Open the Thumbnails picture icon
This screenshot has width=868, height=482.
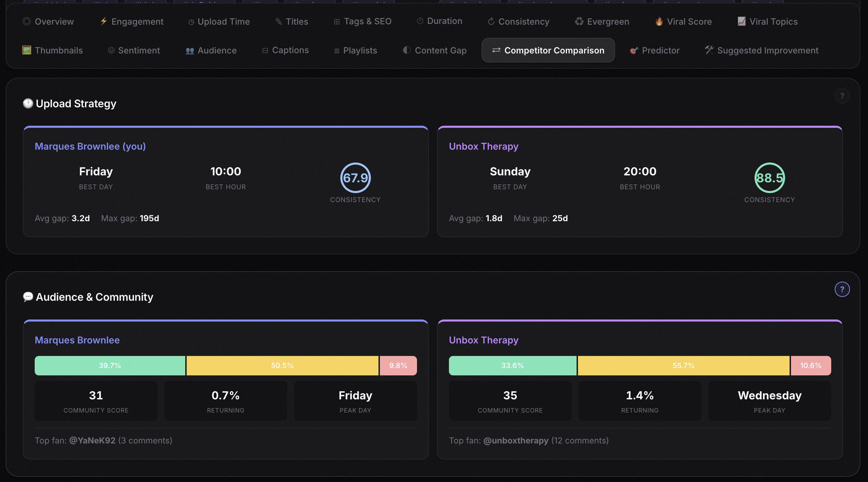[26, 50]
